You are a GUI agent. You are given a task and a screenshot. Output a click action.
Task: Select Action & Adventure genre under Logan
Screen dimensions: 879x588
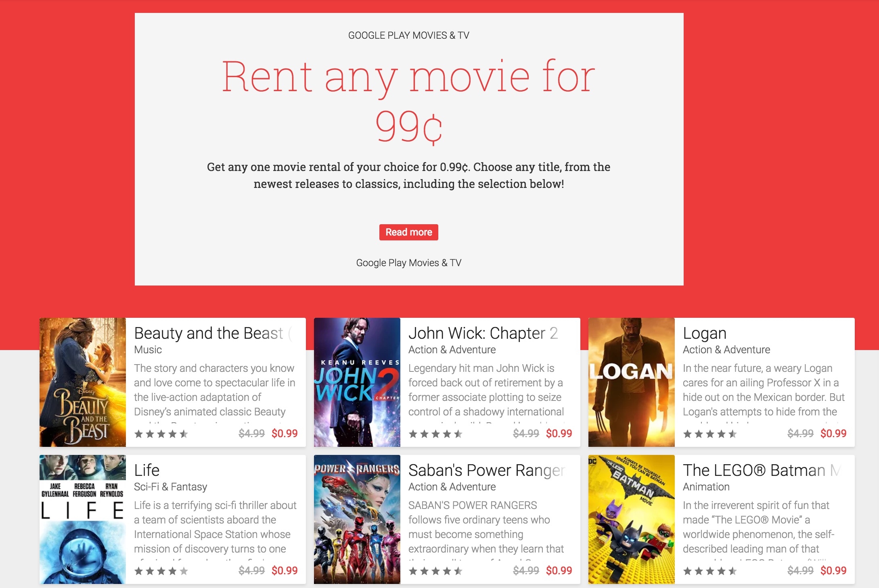(x=726, y=350)
